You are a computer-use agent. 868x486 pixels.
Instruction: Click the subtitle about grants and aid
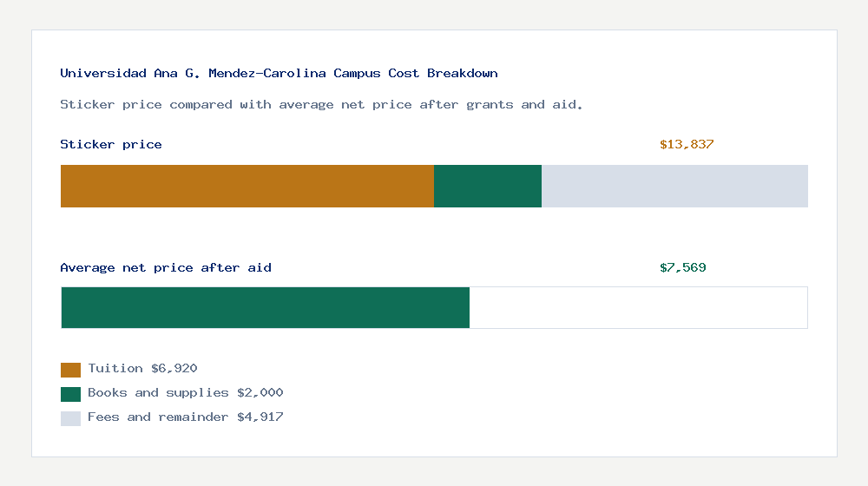click(x=321, y=105)
